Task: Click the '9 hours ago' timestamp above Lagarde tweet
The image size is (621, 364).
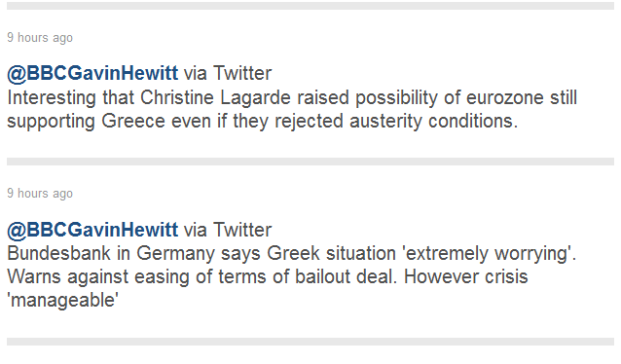Action: pyautogui.click(x=40, y=38)
